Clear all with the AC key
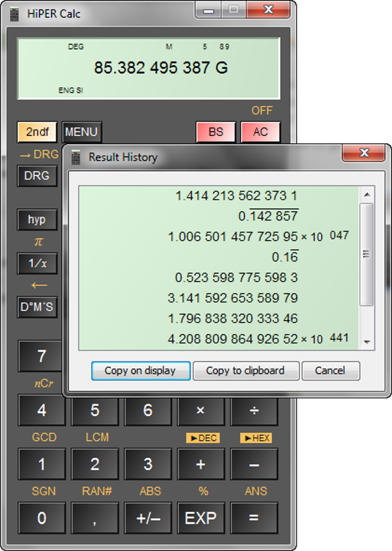Screen dimensions: 392x551 pyautogui.click(x=261, y=132)
